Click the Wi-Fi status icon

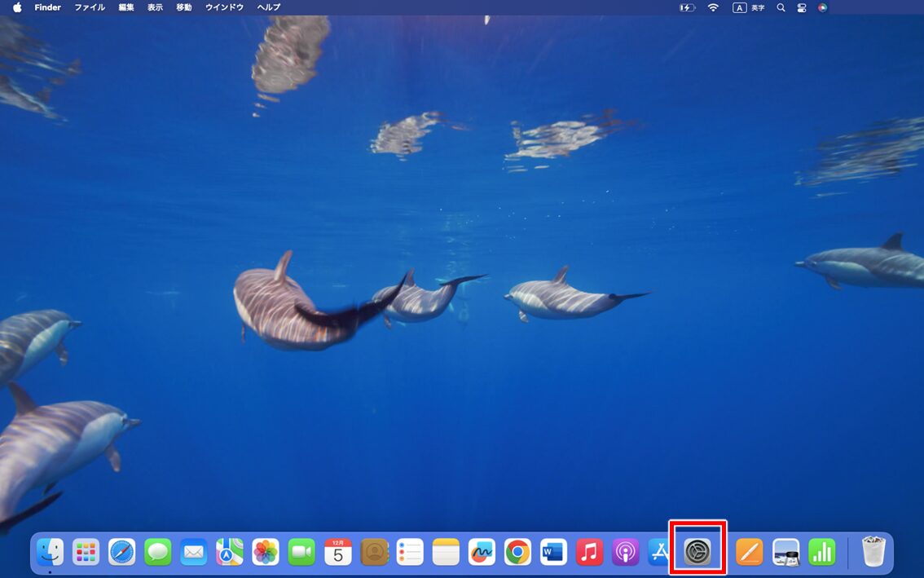(x=713, y=7)
